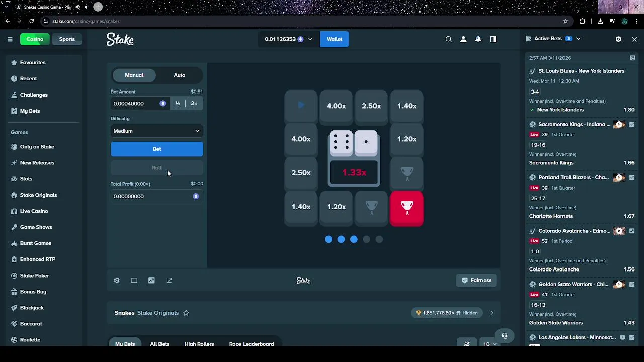Switch to Sports section
This screenshot has height=362, width=644.
67,39
